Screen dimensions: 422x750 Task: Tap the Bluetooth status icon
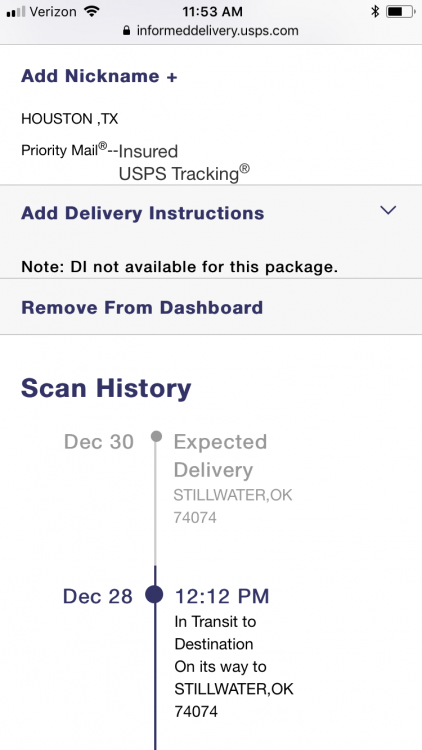click(375, 11)
